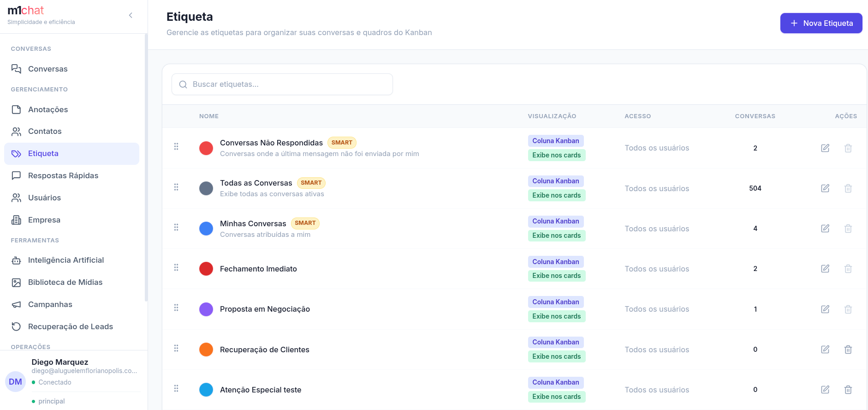This screenshot has width=868, height=410.
Task: Collapse the sidebar with the chevron arrow
Action: (131, 15)
